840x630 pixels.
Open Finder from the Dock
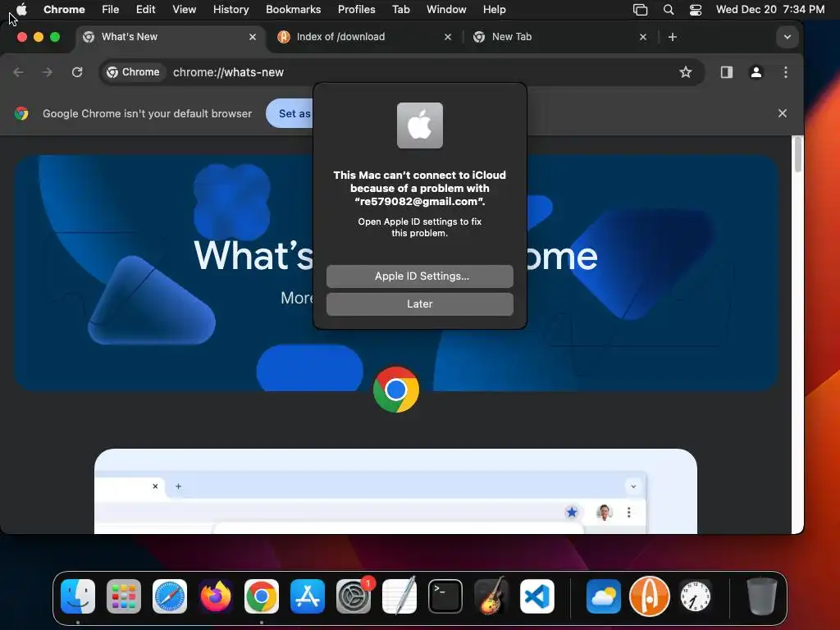point(78,596)
